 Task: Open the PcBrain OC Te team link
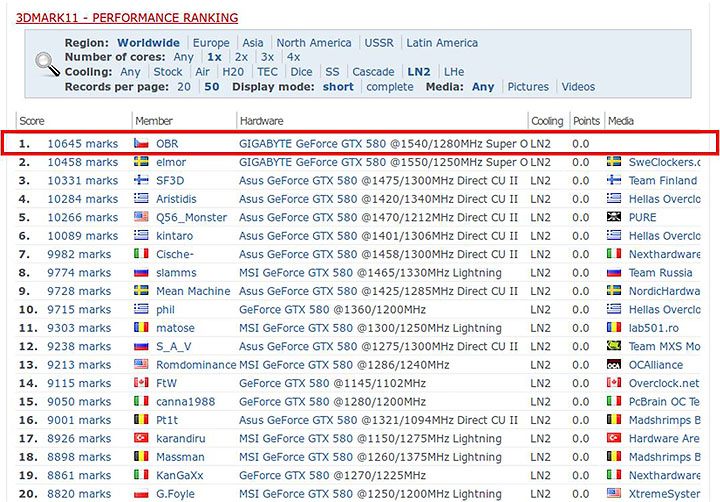pos(664,401)
